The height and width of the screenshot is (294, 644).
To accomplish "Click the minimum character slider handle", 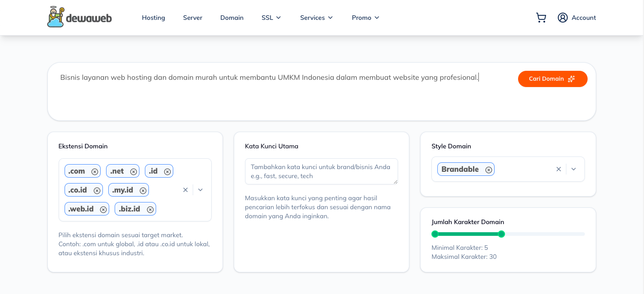I will (435, 234).
